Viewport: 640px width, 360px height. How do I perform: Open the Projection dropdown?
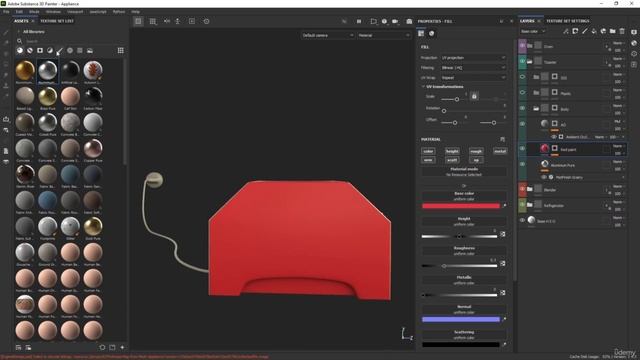473,58
